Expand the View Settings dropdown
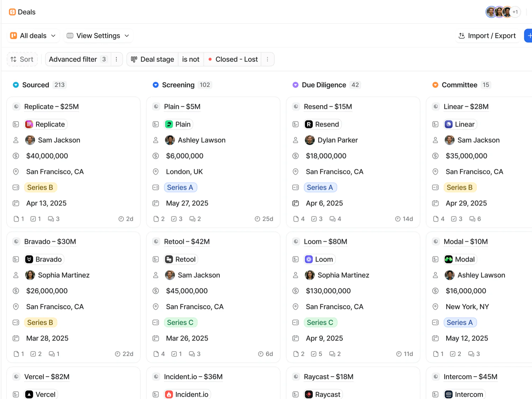Image resolution: width=532 pixels, height=399 pixels. click(x=98, y=36)
